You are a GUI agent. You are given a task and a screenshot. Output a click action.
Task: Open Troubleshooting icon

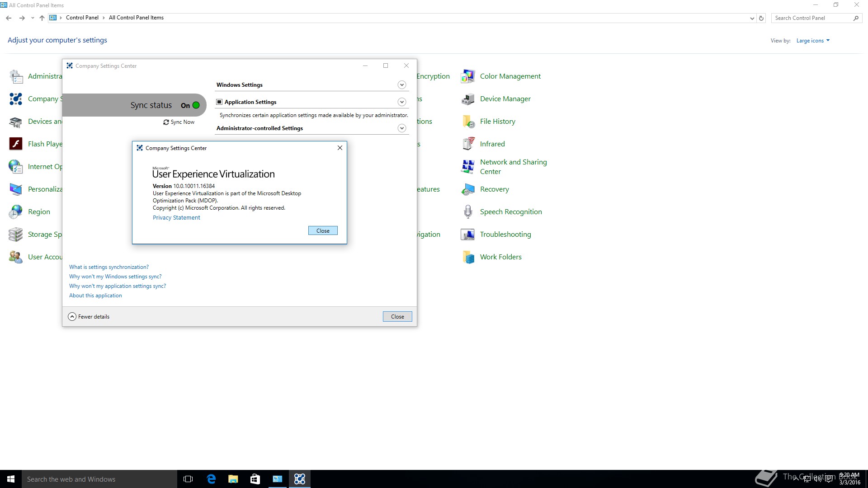(468, 235)
